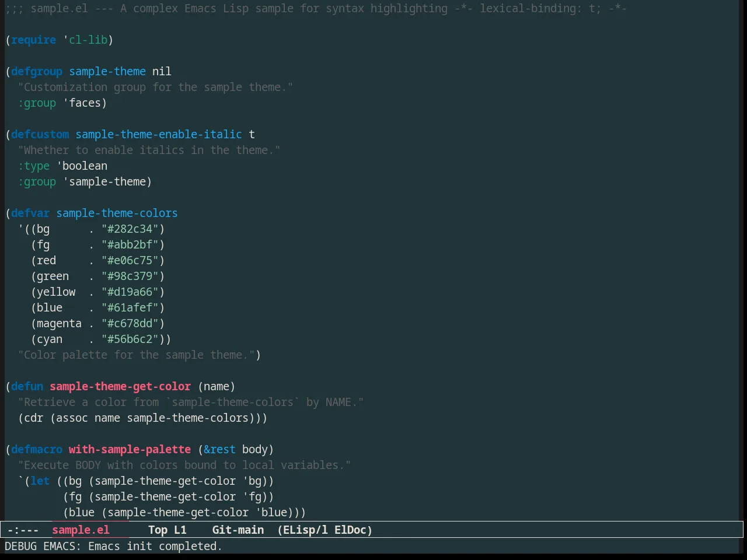Click 'sample-theme' name after defgroup
The image size is (747, 560).
pos(107,71)
